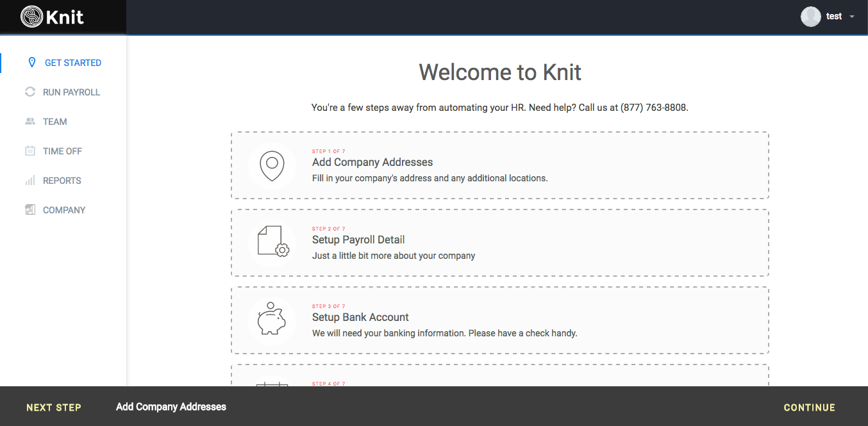Click the Run Payroll refresh icon

[30, 92]
